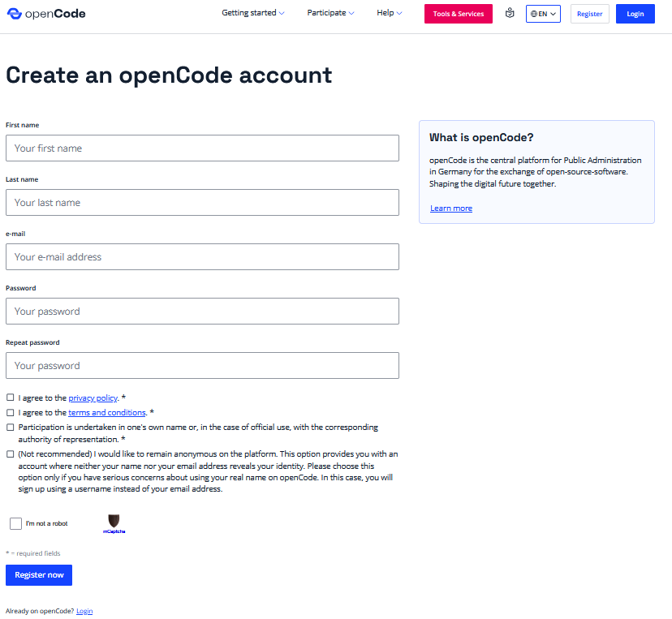Image resolution: width=672 pixels, height=619 pixels.
Task: Check the privacy policy agreement checkbox
Action: click(10, 398)
